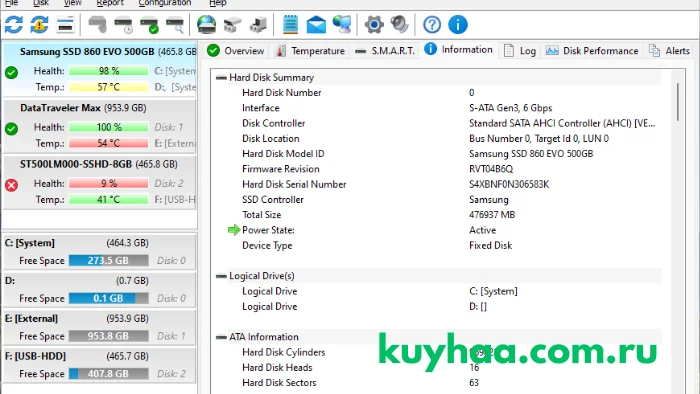
Task: Click the blue 'i' about icon in toolbar
Action: 458,25
